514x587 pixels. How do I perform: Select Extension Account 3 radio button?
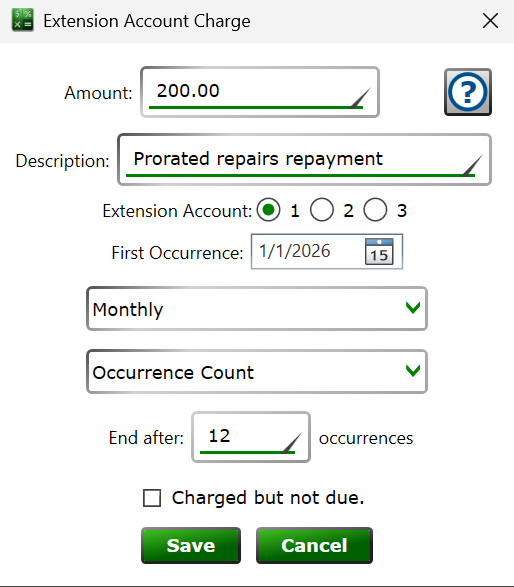coord(375,210)
